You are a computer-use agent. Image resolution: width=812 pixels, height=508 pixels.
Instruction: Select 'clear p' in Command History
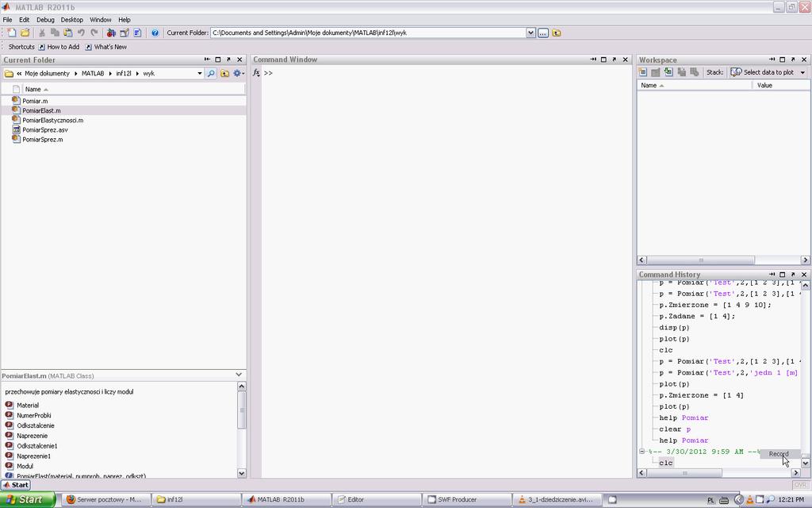(x=676, y=429)
